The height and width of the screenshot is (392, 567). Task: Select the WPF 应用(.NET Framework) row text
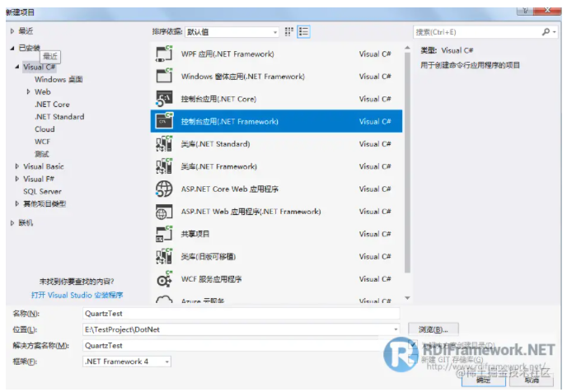227,54
